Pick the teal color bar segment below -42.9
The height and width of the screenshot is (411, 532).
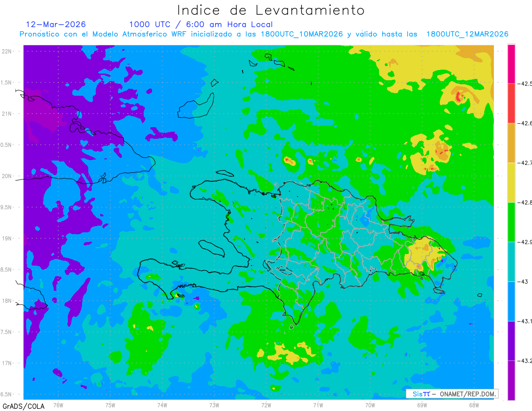tap(511, 262)
